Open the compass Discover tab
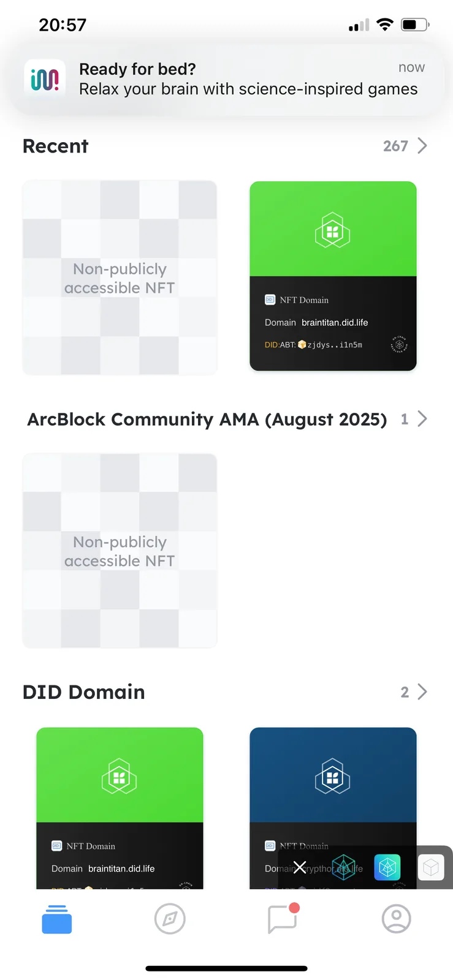The height and width of the screenshot is (980, 453). (170, 919)
